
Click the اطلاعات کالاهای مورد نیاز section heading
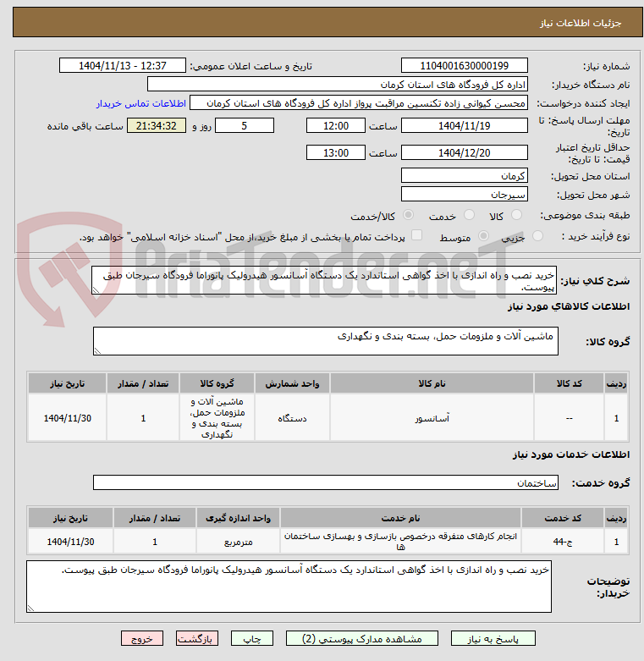point(569,306)
